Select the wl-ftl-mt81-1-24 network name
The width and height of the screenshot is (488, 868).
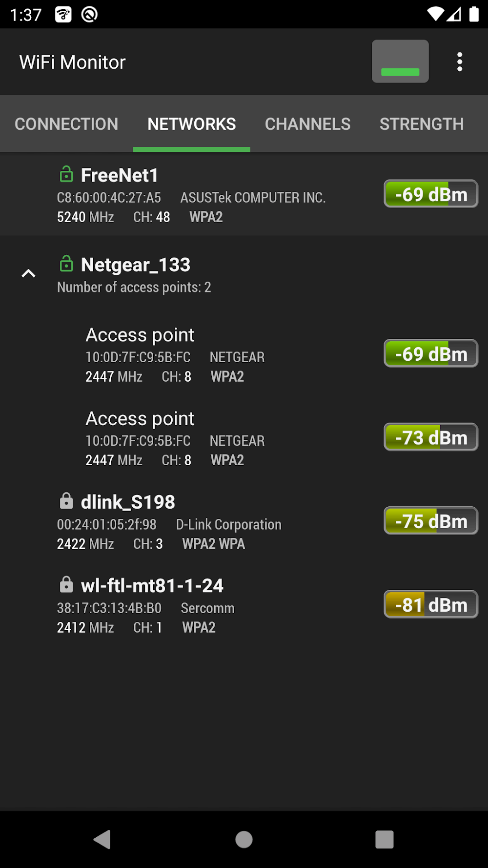pos(152,585)
